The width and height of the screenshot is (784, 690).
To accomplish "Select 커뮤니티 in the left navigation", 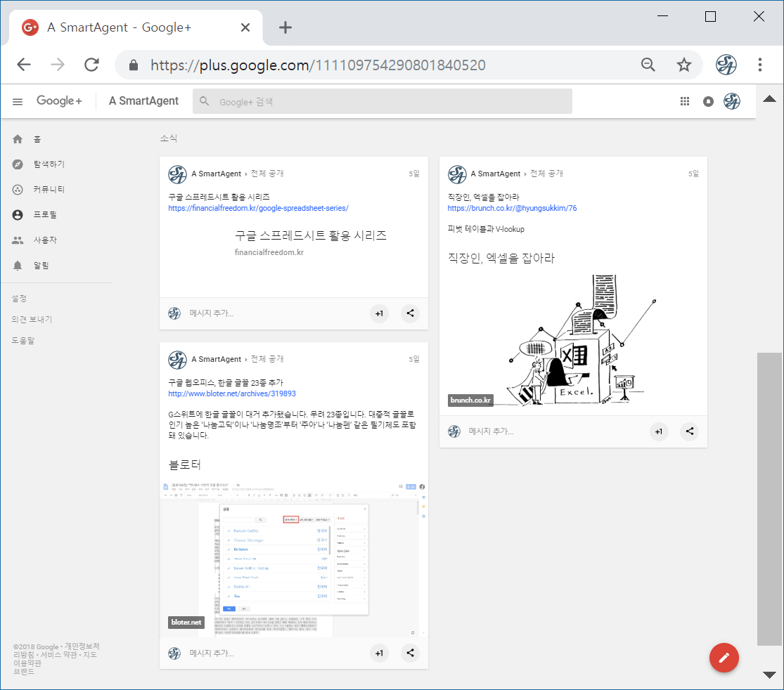I will (49, 190).
